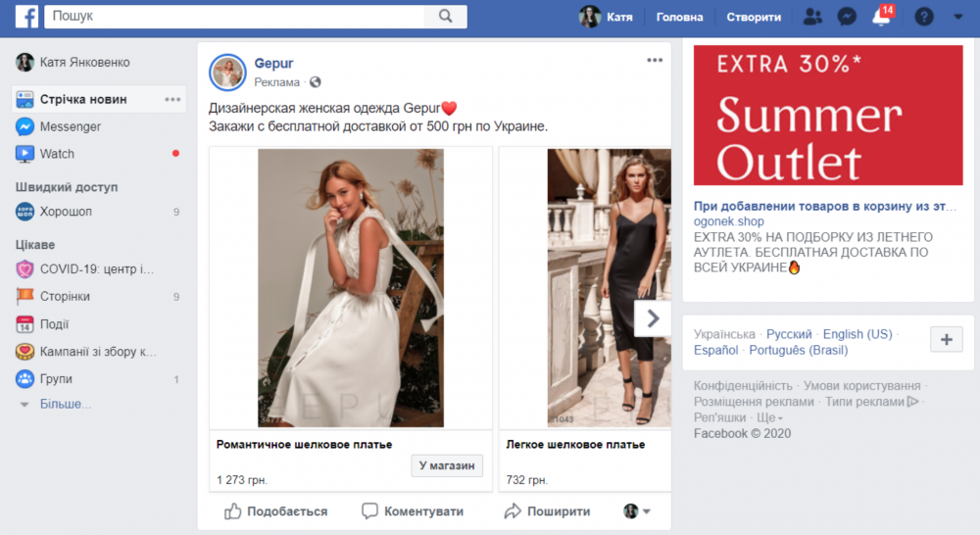Screen dimensions: 980x535
Task: Open post options three-dot menu
Action: [655, 60]
